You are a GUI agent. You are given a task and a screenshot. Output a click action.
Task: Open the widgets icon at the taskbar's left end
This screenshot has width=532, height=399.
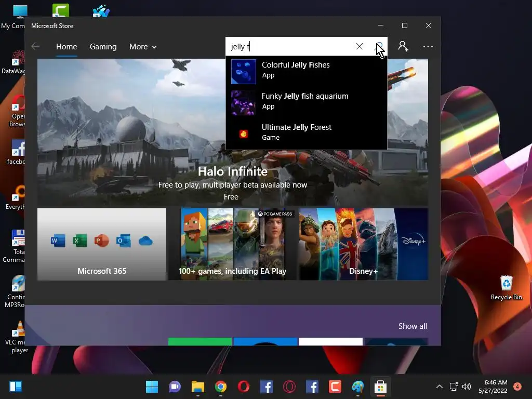tap(16, 387)
